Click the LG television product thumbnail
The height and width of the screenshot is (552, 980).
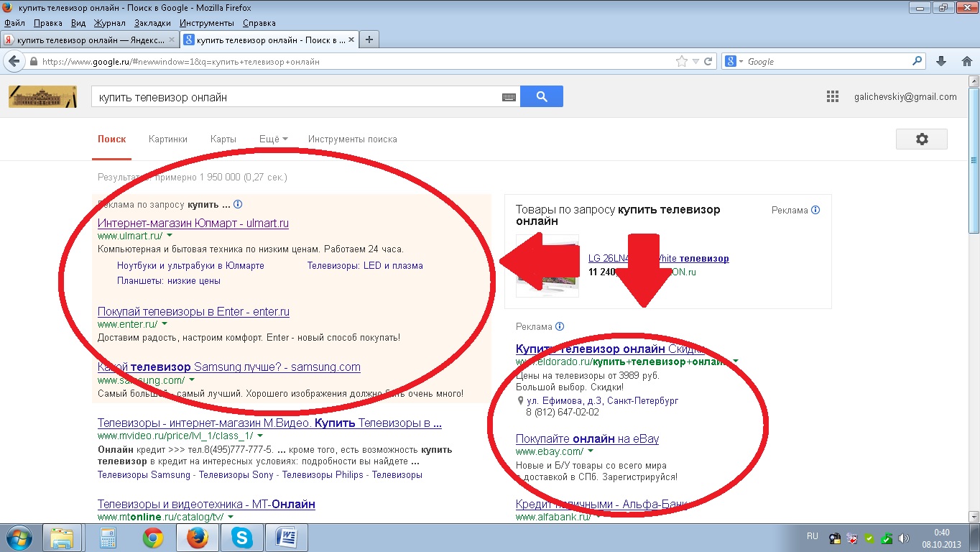pos(547,265)
